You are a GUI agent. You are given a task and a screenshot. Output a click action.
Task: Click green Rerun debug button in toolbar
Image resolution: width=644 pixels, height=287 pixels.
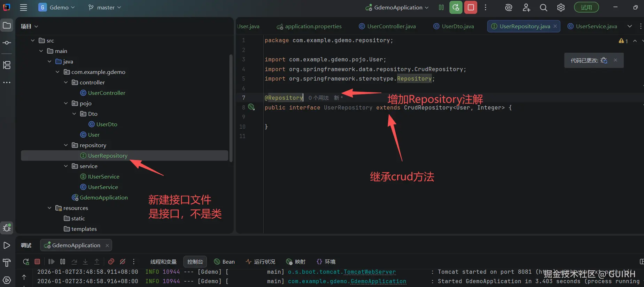[456, 7]
